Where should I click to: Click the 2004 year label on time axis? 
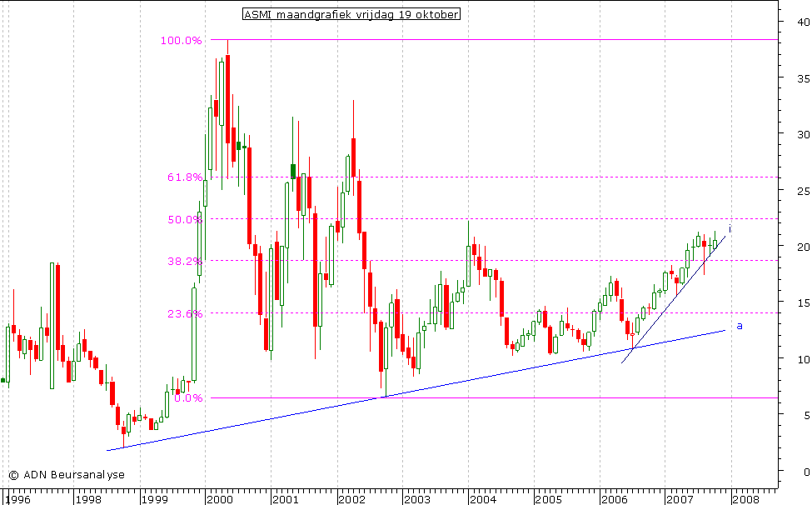point(483,499)
